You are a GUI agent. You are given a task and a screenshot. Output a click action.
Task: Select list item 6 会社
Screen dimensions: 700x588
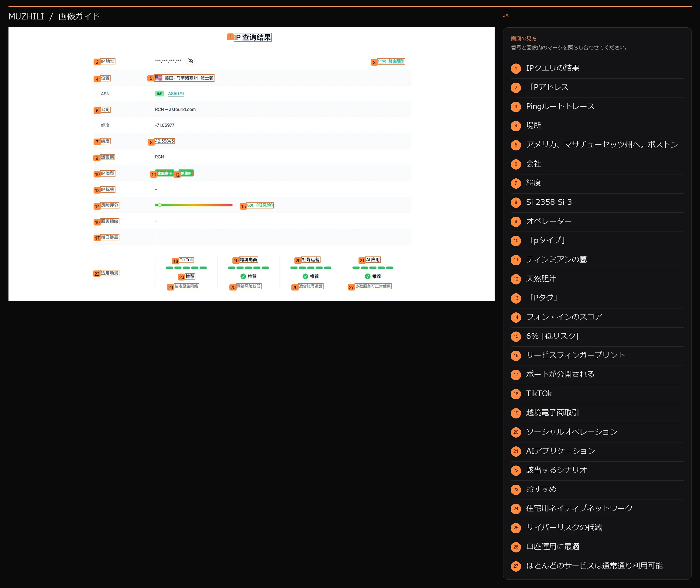click(597, 164)
